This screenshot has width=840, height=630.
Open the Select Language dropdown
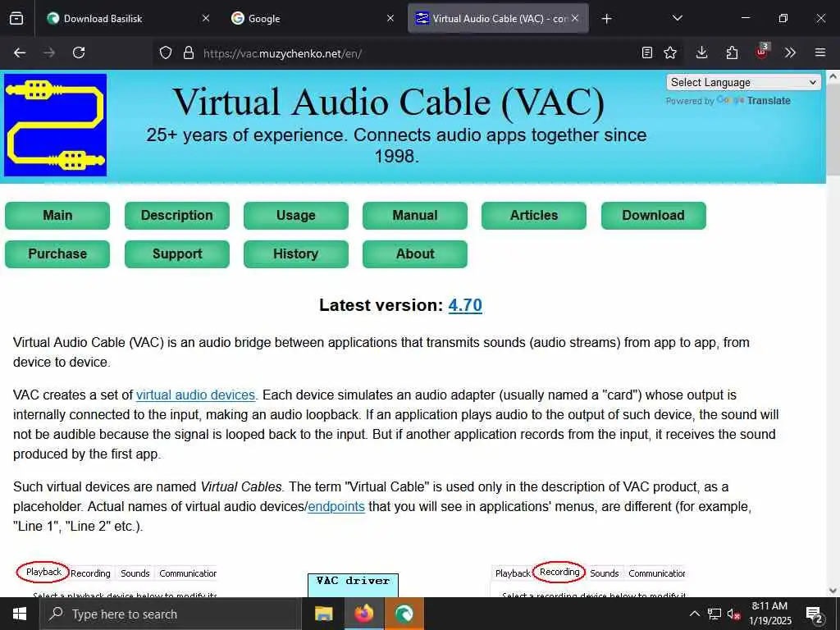pos(743,83)
